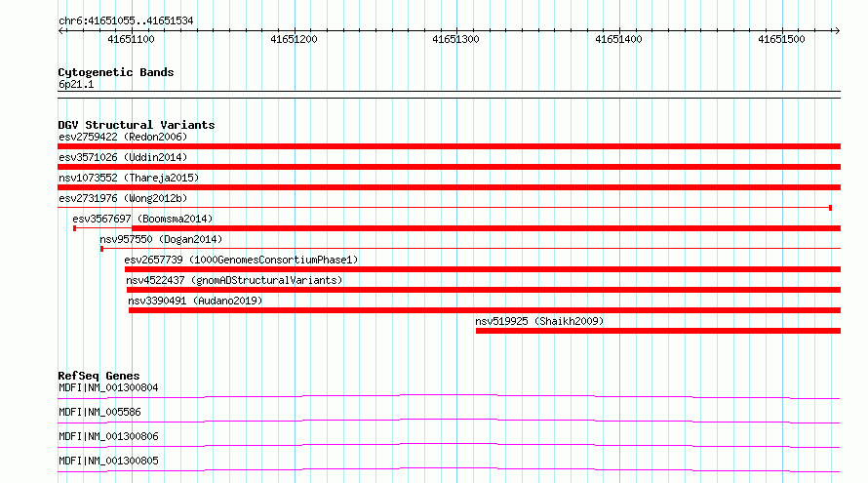Click the red bar for esv3571026
Screen dimensions: 868x483
[x=449, y=167]
